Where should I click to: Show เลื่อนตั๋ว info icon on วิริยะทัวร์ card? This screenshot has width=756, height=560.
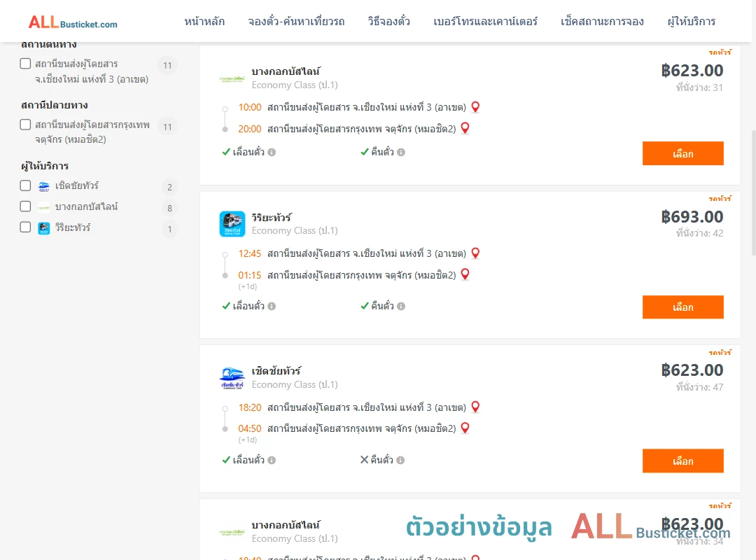pyautogui.click(x=272, y=307)
